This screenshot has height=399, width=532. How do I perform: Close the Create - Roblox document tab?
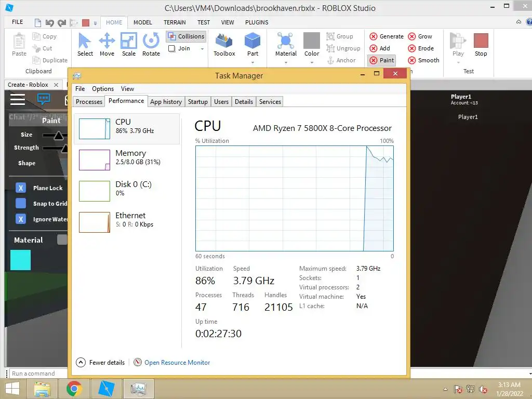pyautogui.click(x=56, y=85)
